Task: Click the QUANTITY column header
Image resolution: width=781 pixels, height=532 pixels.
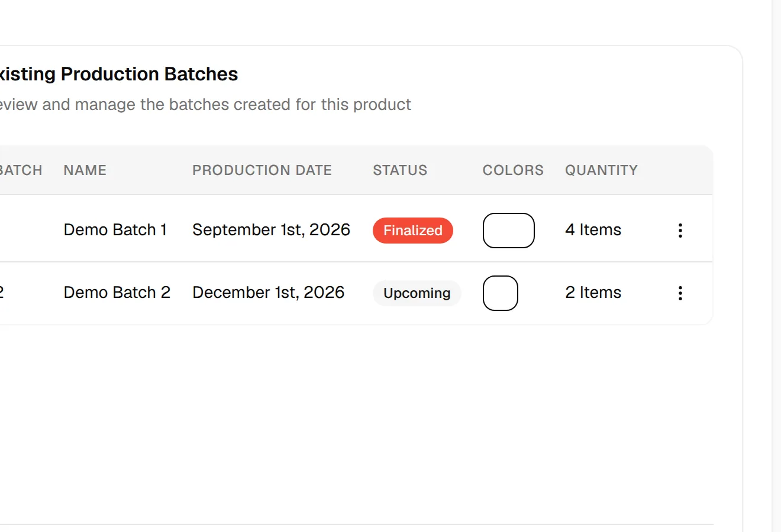Action: pyautogui.click(x=602, y=170)
